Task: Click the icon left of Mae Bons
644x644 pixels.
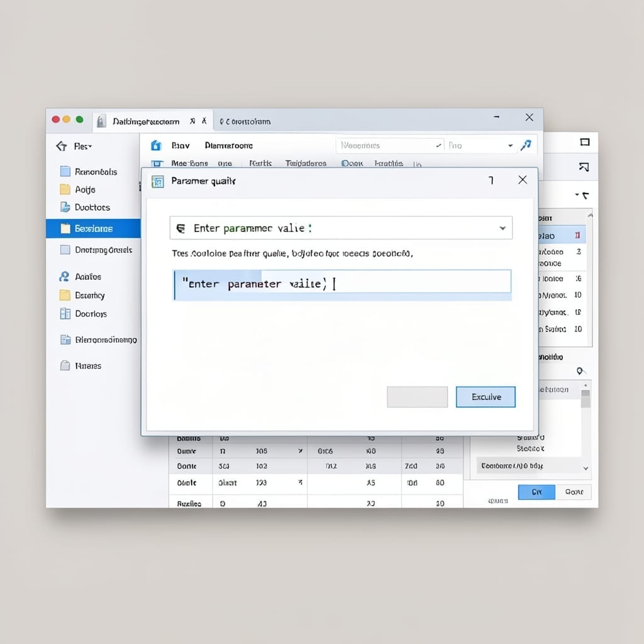Action: click(x=157, y=164)
